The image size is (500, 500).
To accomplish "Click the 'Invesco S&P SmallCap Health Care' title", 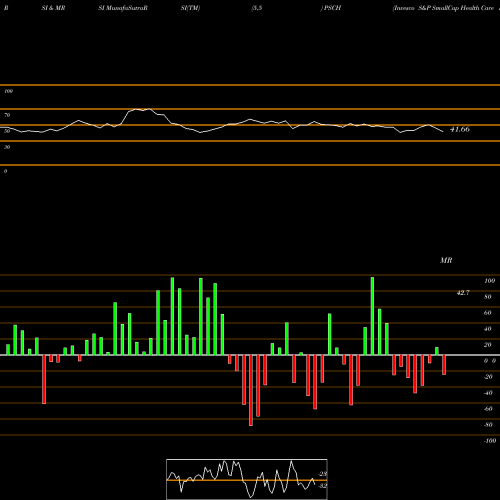I will (x=444, y=8).
